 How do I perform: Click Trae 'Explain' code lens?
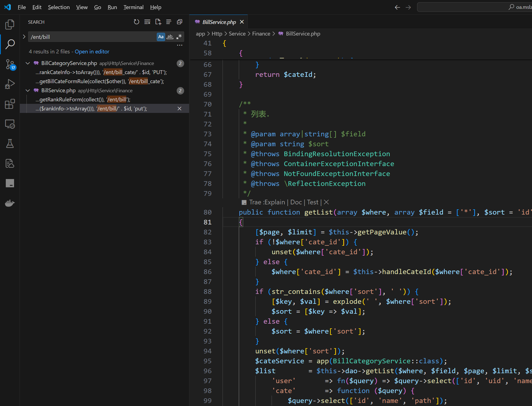[275, 202]
